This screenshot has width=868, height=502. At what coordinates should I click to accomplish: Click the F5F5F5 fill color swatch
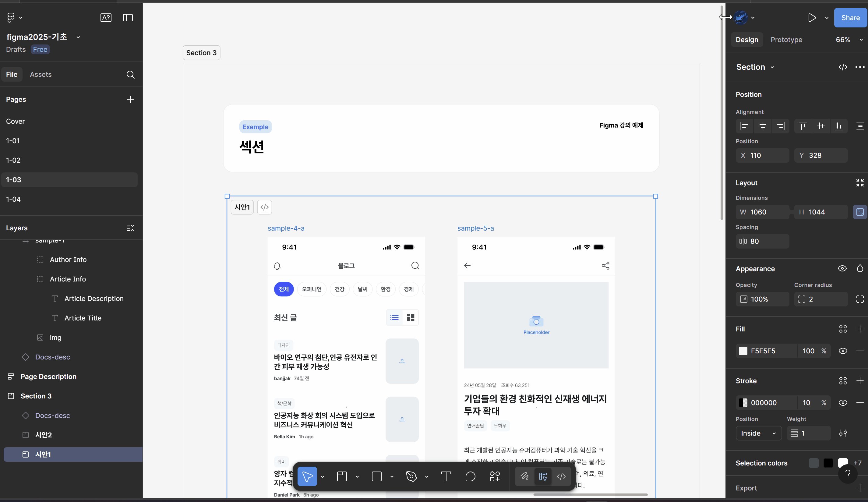click(743, 351)
